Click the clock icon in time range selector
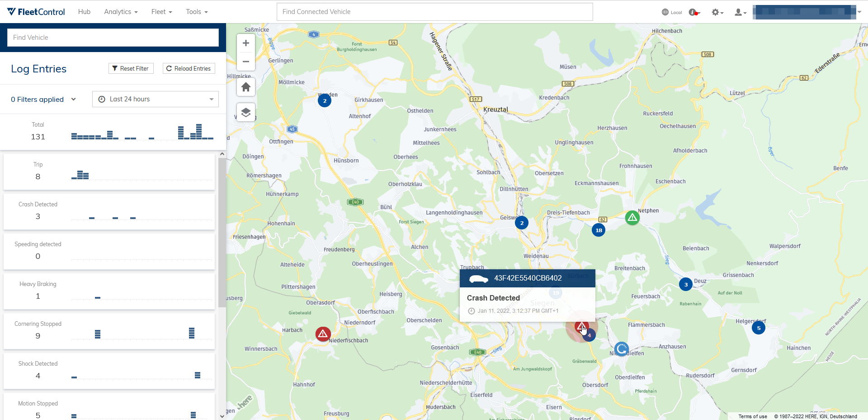The width and height of the screenshot is (868, 420). pos(102,99)
